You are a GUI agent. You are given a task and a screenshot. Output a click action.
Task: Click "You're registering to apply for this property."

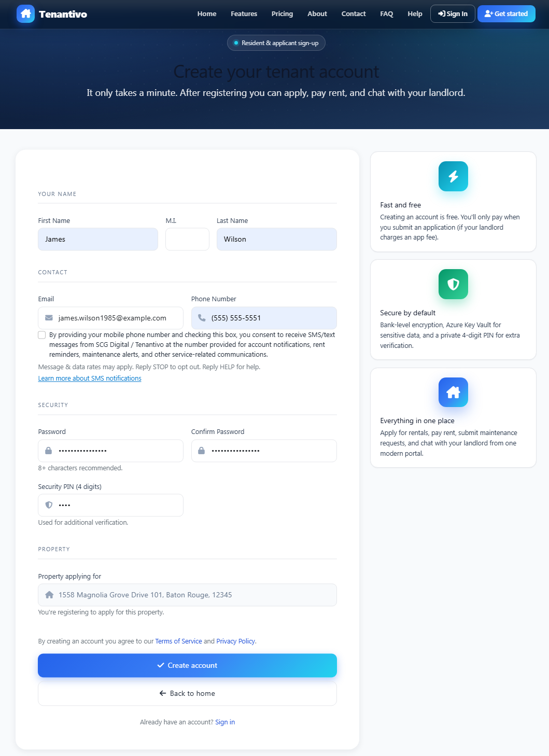point(101,612)
